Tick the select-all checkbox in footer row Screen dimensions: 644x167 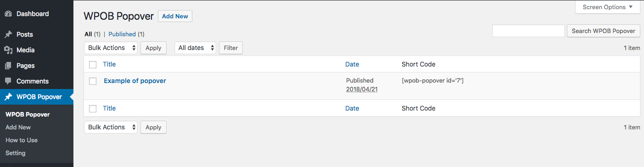[x=93, y=109]
